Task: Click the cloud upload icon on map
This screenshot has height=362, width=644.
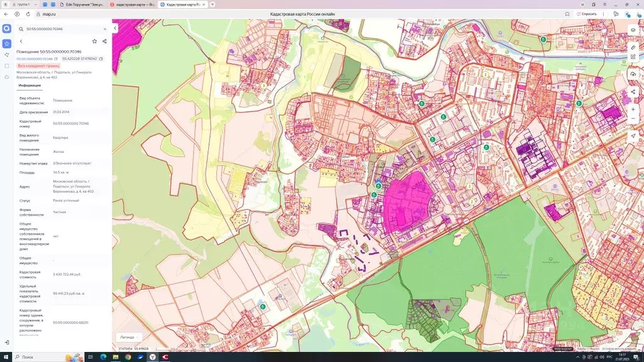Action: [633, 74]
